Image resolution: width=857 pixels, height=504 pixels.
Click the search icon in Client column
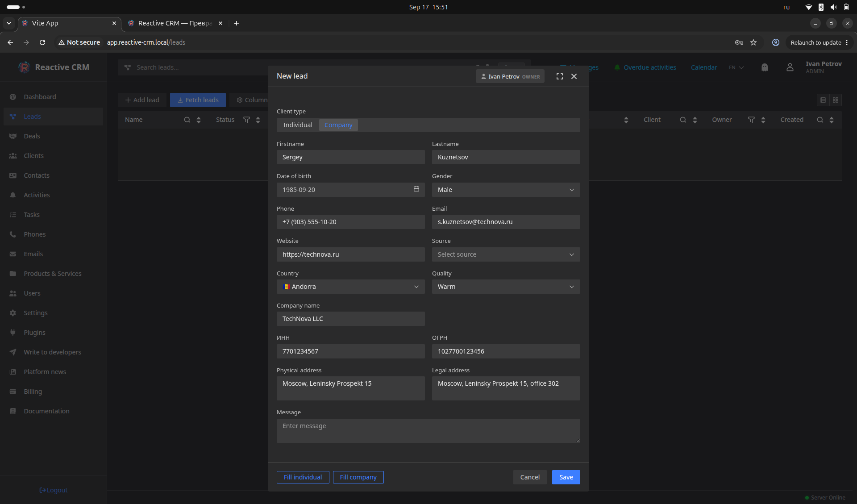[683, 120]
